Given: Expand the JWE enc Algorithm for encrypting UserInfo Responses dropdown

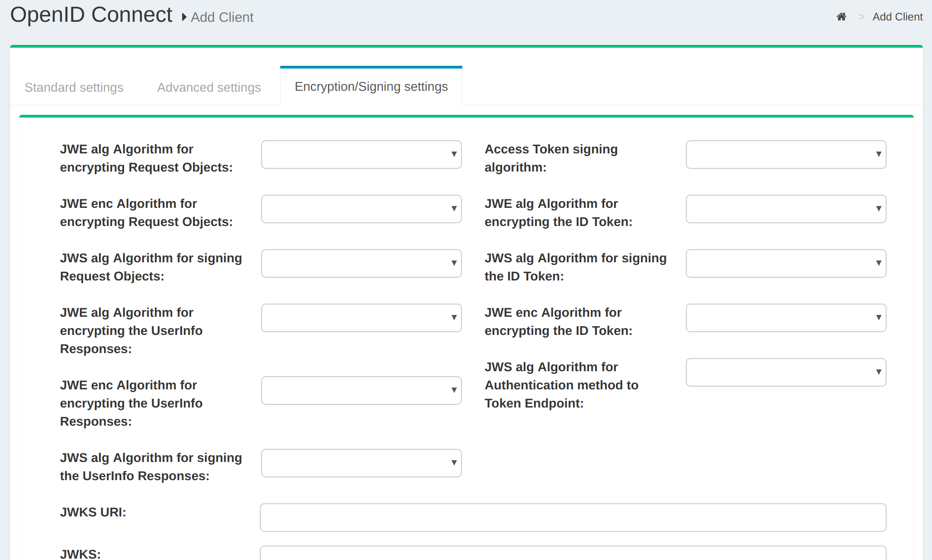Looking at the screenshot, I should point(361,390).
